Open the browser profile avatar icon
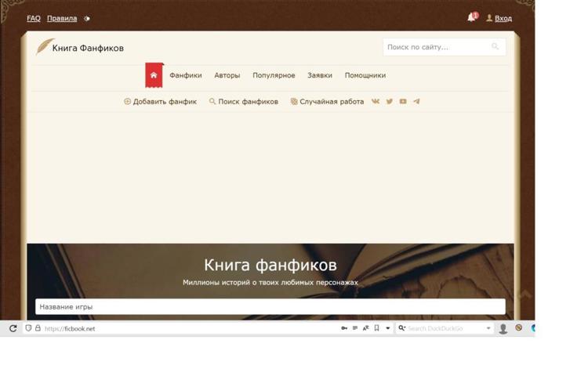This screenshot has height=376, width=588. (503, 329)
